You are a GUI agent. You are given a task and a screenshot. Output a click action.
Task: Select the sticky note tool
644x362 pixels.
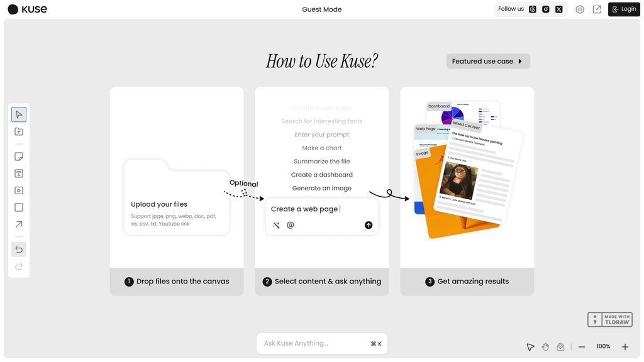pyautogui.click(x=19, y=156)
